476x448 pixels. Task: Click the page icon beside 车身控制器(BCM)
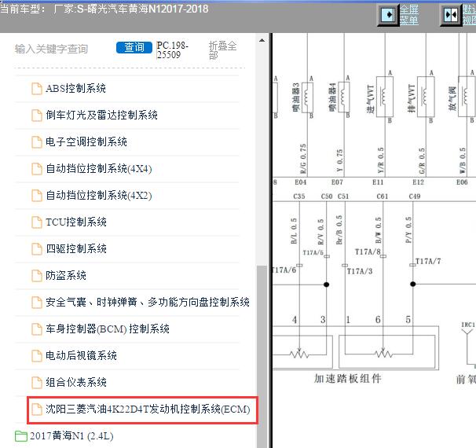click(x=37, y=329)
